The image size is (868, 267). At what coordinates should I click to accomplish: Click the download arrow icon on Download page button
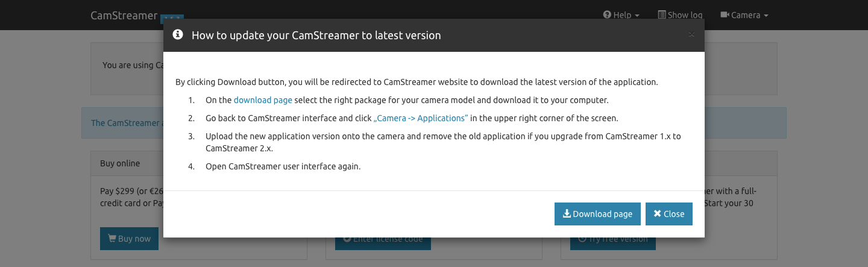[567, 214]
